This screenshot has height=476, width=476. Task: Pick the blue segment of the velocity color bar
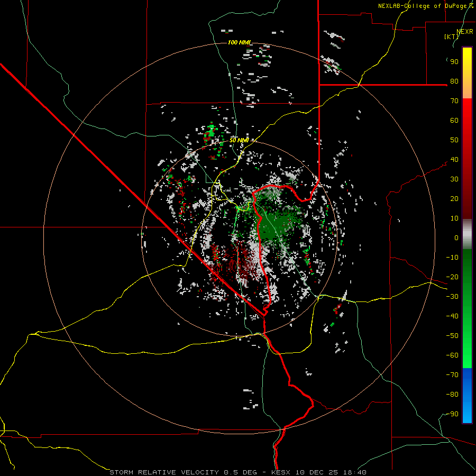tap(467, 395)
